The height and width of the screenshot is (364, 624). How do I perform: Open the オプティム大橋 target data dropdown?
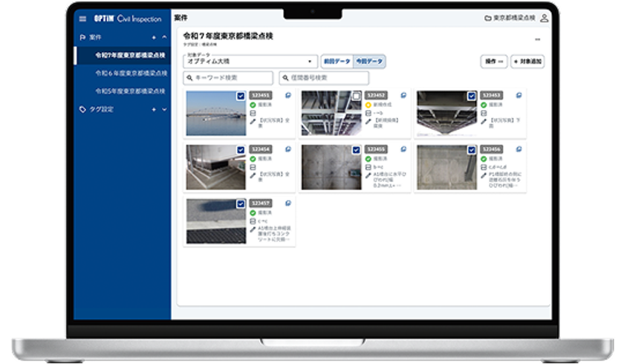point(250,61)
